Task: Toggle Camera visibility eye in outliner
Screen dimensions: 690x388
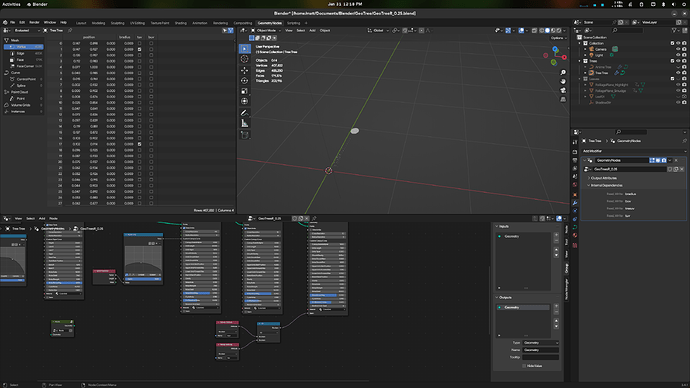Action: [x=678, y=49]
